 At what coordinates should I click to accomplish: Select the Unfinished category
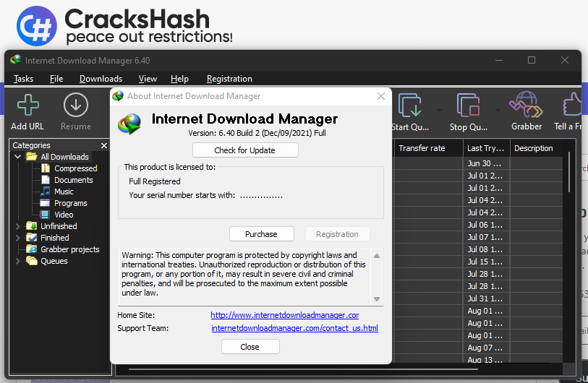(59, 226)
